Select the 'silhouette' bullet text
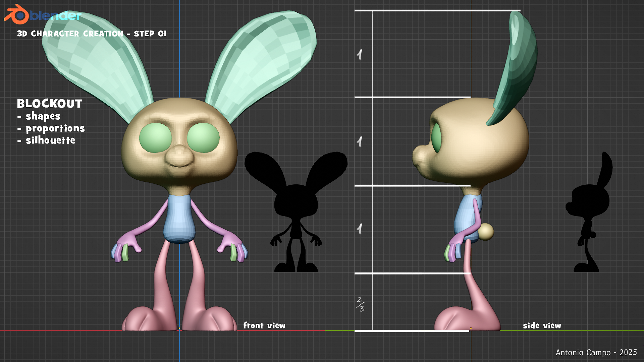 pos(50,140)
